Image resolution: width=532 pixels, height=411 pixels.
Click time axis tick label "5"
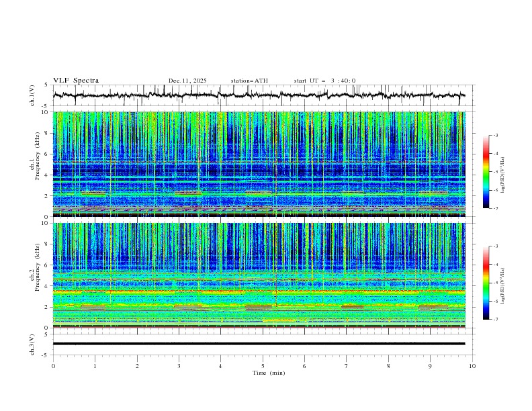tap(263, 366)
